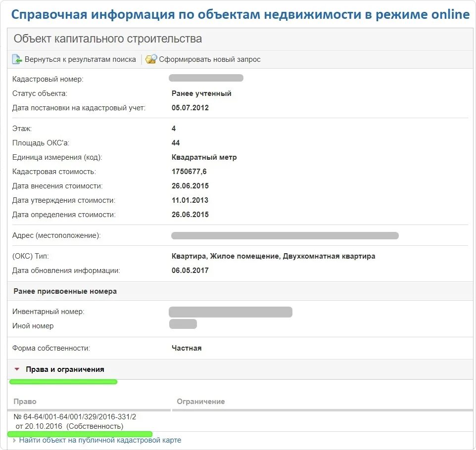
Task: Click the 'Кадастровая стоимость:' label
Action: coord(54,172)
